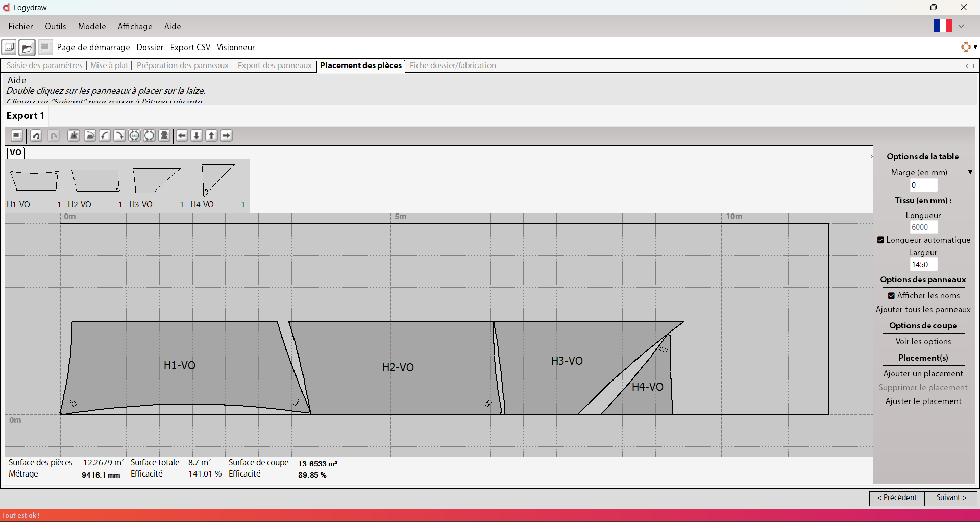980x522 pixels.
Task: Click the orange help lifebuoy icon
Action: [966, 47]
